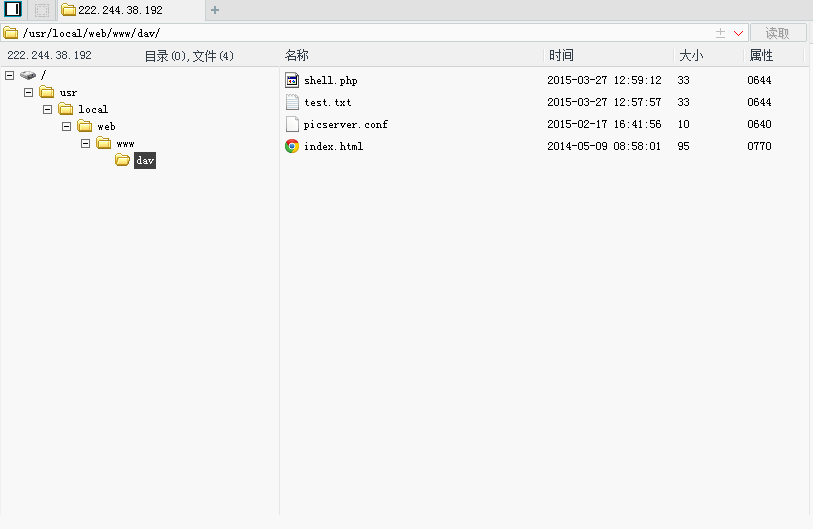Select the test.txt file name
This screenshot has width=813, height=529.
coord(328,103)
